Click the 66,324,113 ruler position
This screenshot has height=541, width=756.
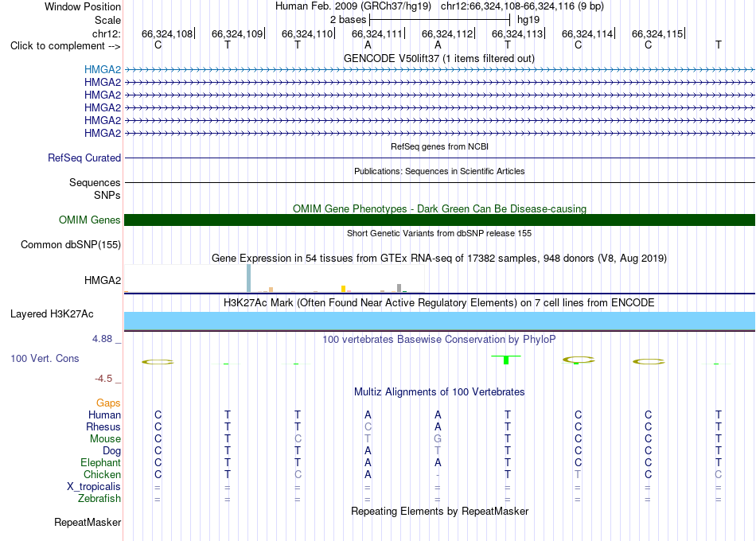click(517, 33)
